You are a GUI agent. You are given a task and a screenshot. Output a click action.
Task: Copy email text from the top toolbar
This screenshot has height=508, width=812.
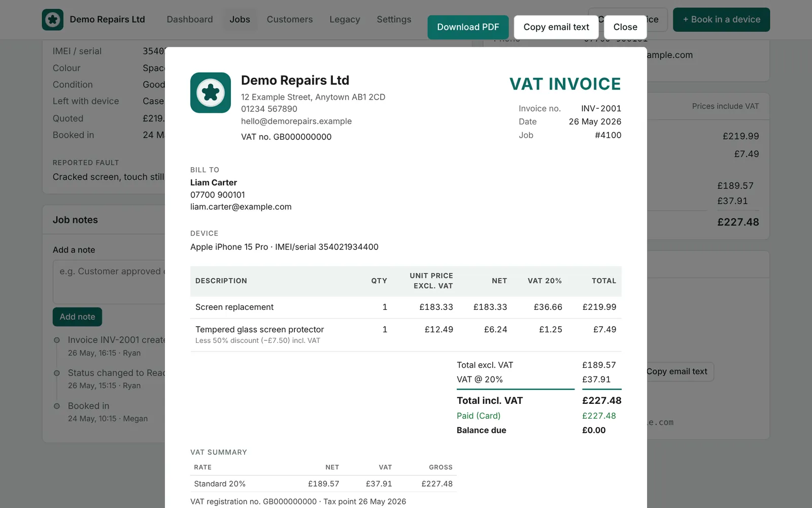click(x=556, y=27)
